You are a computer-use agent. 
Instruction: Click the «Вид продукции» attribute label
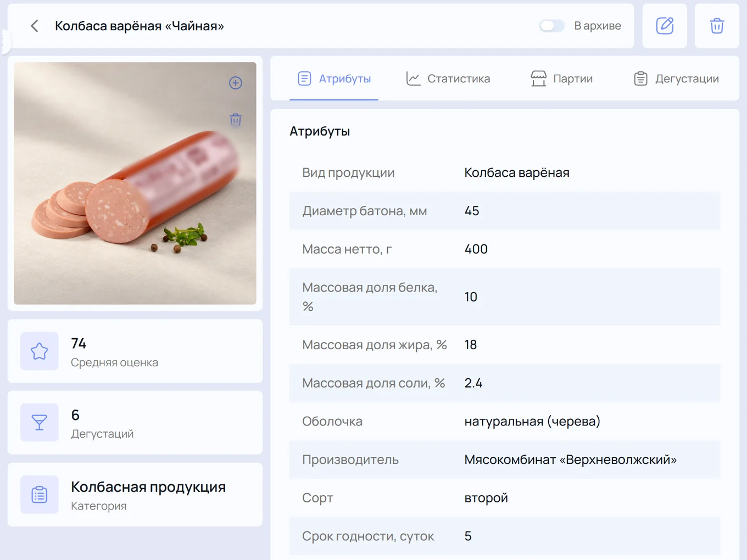click(x=348, y=172)
